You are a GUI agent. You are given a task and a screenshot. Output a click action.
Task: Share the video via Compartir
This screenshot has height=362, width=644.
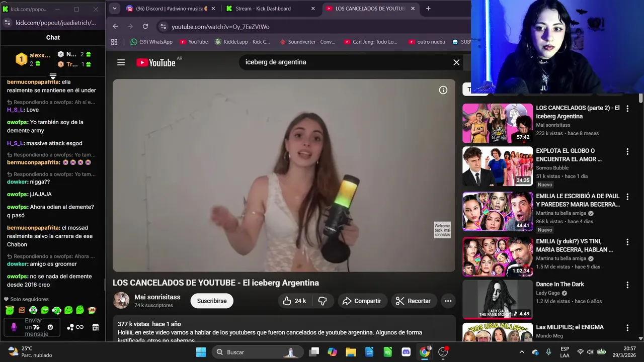[362, 301]
